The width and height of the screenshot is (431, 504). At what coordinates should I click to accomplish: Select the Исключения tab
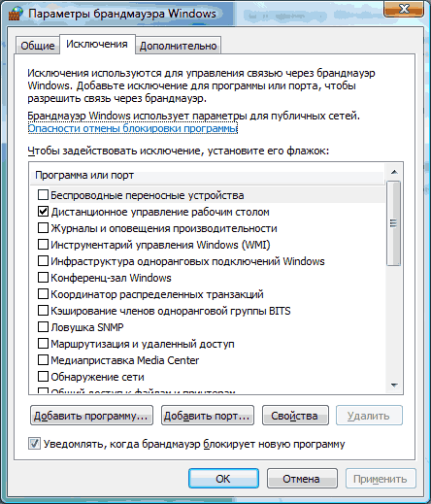[x=97, y=44]
